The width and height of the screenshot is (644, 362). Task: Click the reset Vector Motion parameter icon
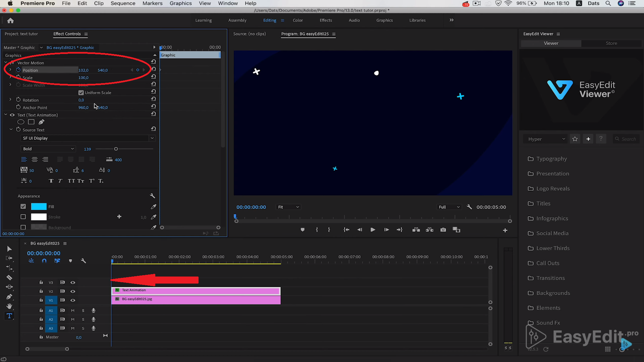(153, 62)
